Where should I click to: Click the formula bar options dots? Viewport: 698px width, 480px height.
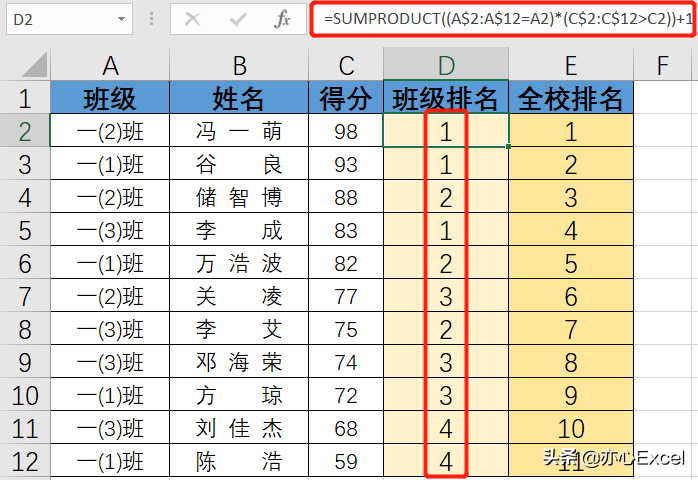[151, 19]
